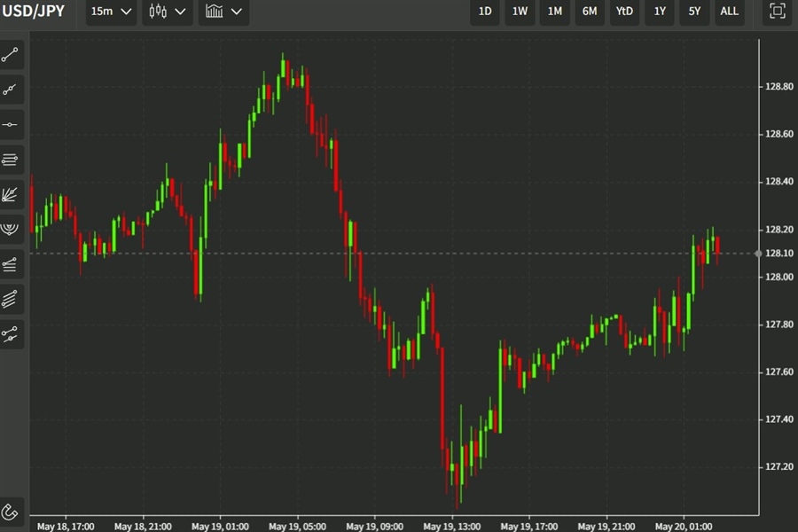
Task: Switch range to 1W
Action: (x=520, y=12)
